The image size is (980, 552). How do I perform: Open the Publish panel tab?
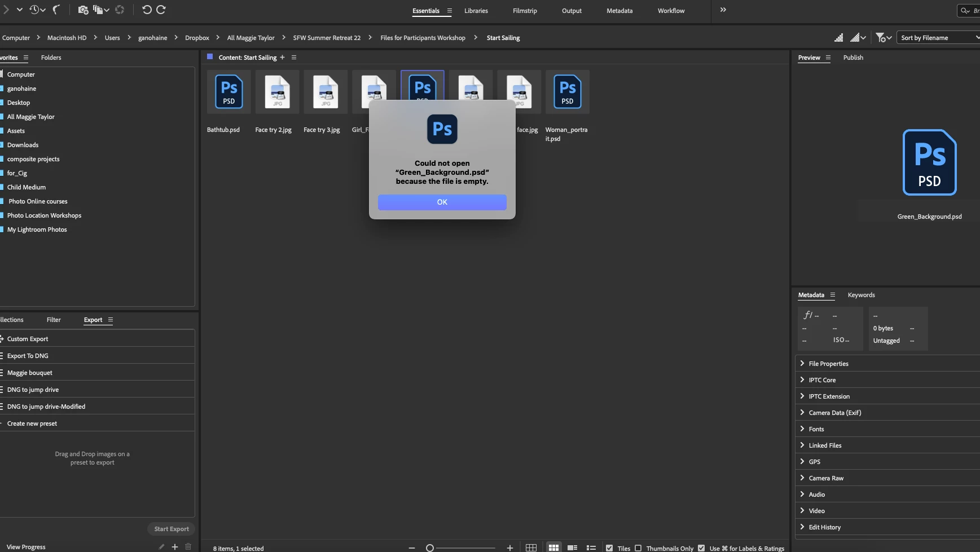tap(853, 58)
